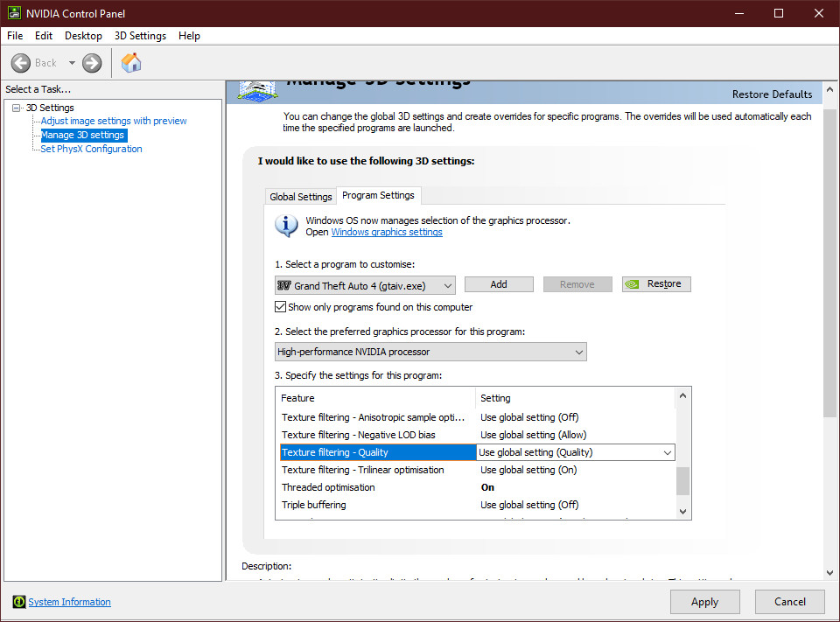Open the program selection dropdown for Grand Theft Auto 4
Screen dimensions: 840x622
click(x=447, y=285)
